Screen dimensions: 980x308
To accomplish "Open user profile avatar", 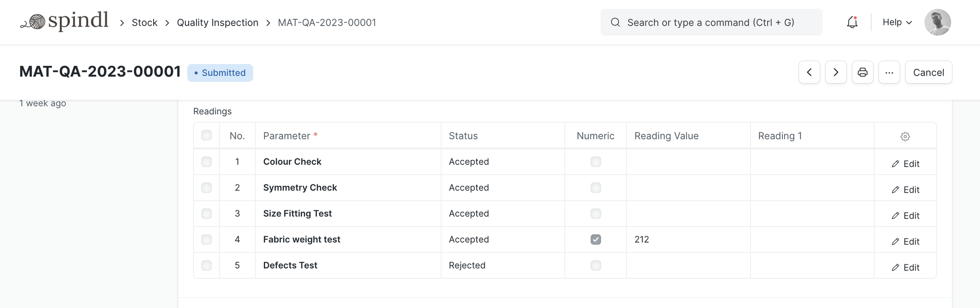I will (937, 22).
